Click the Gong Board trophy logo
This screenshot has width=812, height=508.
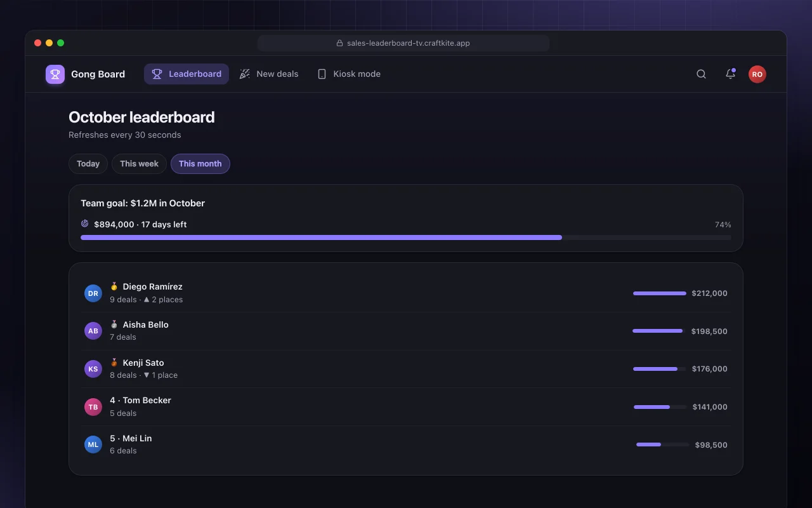(55, 74)
